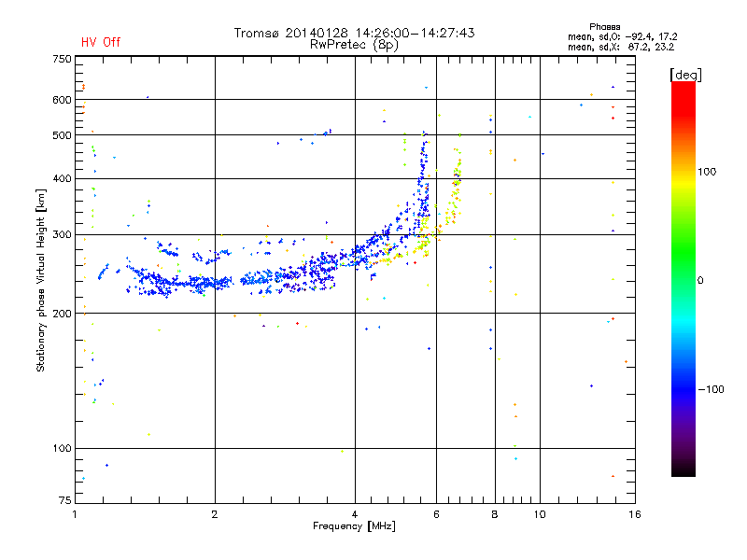
Task: Click the 'Frequency [MHz]' axis label
Action: 354,526
